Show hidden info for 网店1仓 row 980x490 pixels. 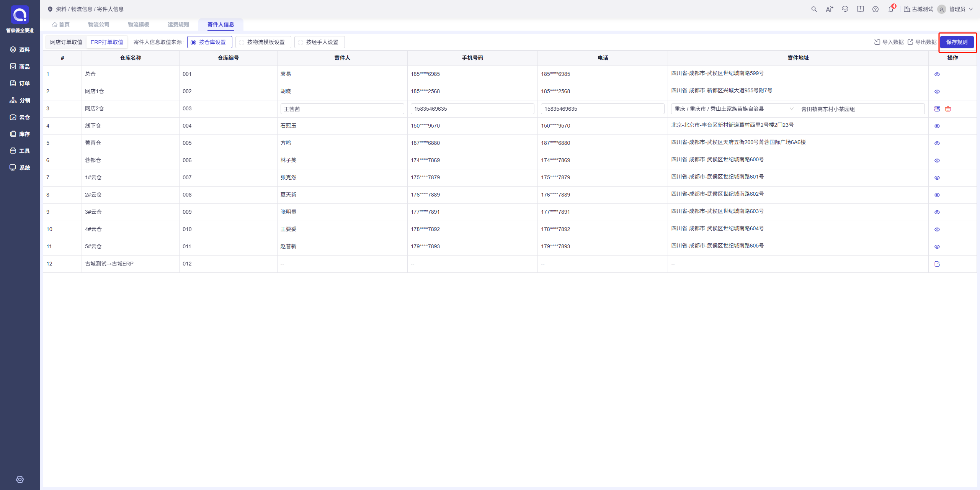pos(937,92)
